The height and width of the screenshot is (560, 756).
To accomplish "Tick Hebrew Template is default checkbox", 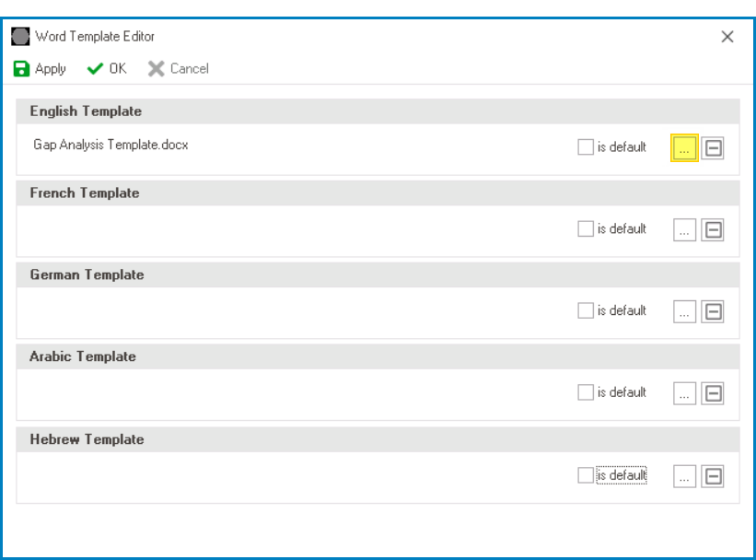I will (585, 476).
